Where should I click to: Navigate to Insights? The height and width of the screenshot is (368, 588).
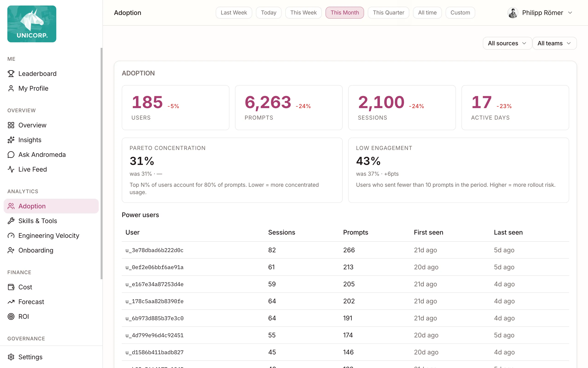(51, 140)
